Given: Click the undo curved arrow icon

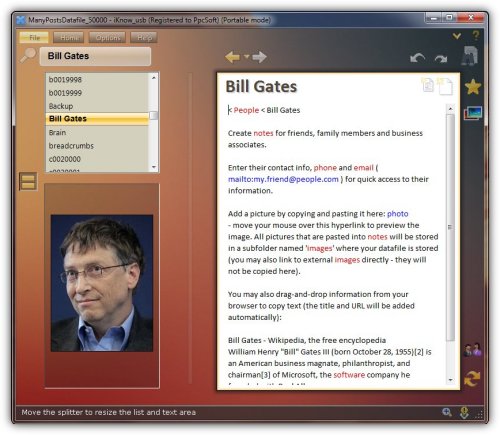Looking at the screenshot, I should click(x=417, y=58).
